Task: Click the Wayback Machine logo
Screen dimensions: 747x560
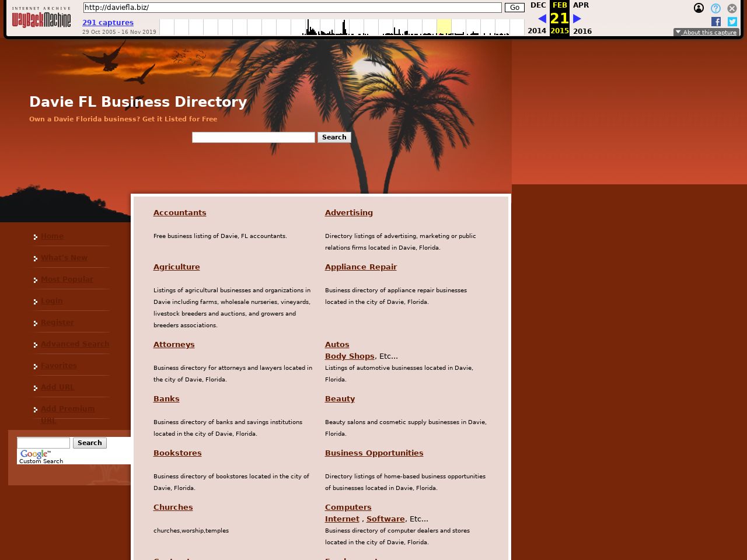Action: pyautogui.click(x=41, y=18)
